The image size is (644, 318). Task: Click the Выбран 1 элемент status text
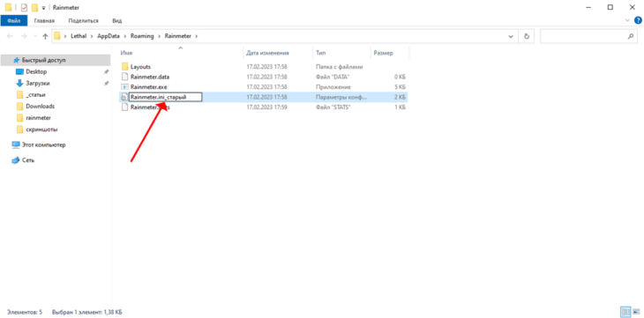(87, 312)
